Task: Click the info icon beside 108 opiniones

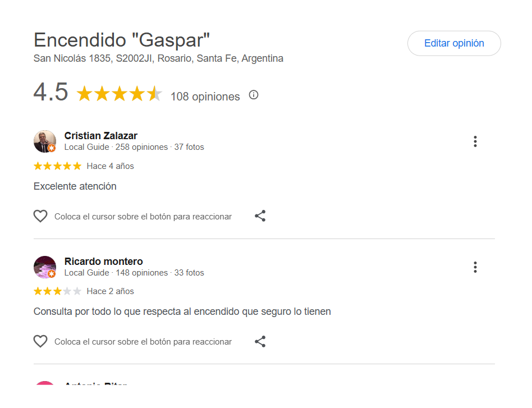Action: 254,95
